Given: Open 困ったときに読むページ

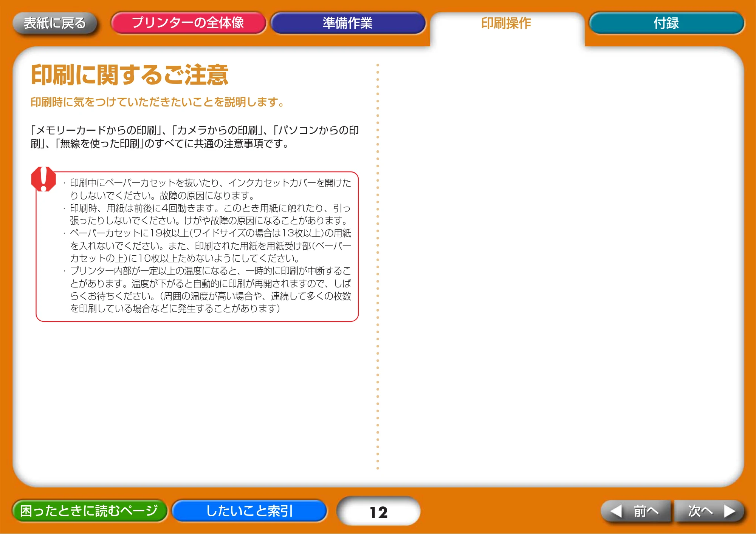Looking at the screenshot, I should 89,511.
